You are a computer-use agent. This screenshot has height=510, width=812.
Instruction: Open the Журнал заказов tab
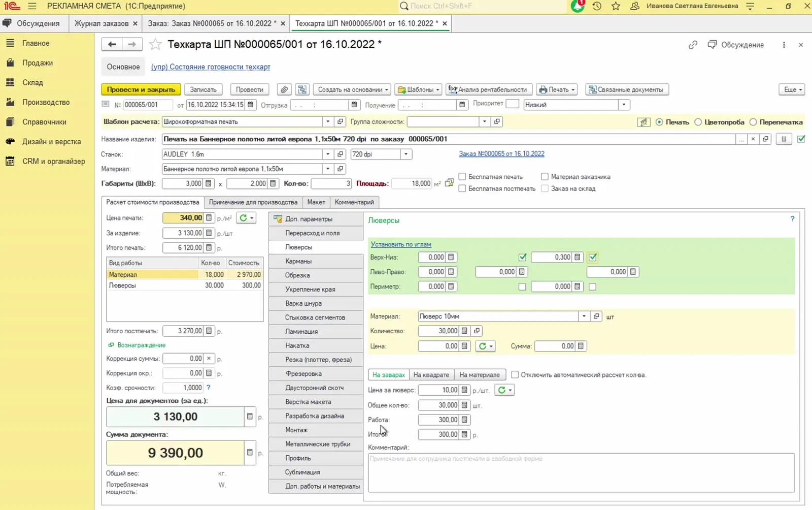coord(101,23)
